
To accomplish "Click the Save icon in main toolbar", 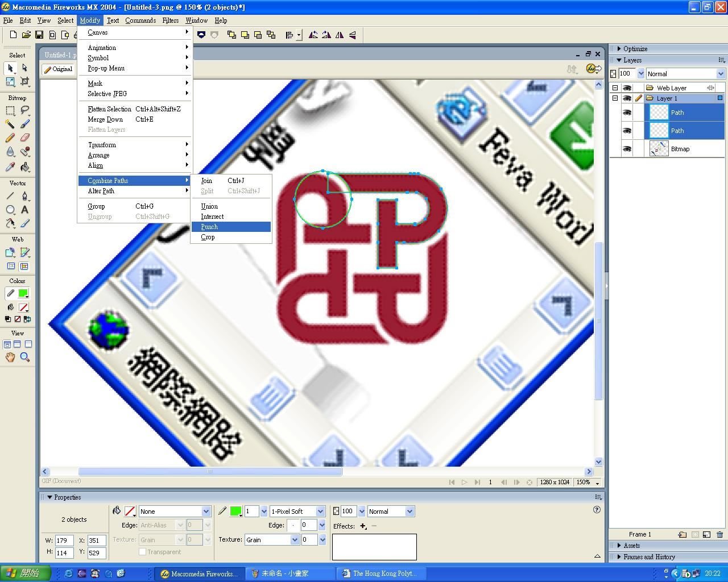I will [x=39, y=35].
